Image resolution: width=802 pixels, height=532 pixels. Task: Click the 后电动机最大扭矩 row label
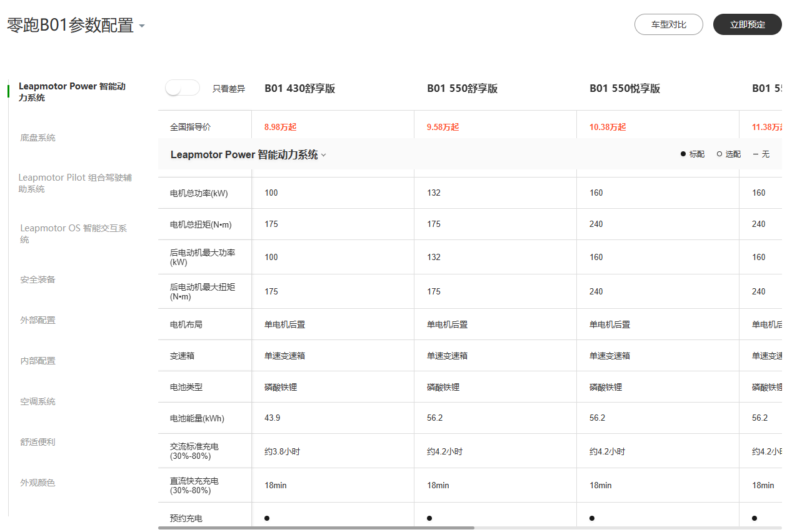click(x=203, y=291)
